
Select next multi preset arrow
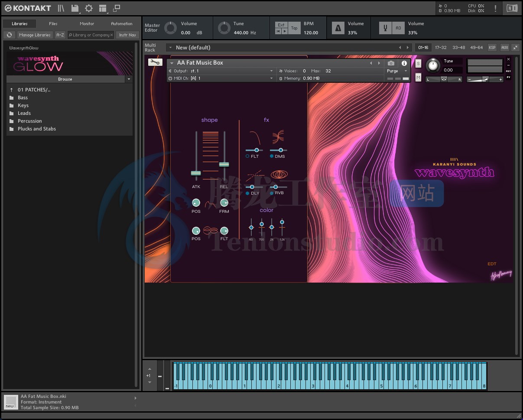[x=407, y=48]
